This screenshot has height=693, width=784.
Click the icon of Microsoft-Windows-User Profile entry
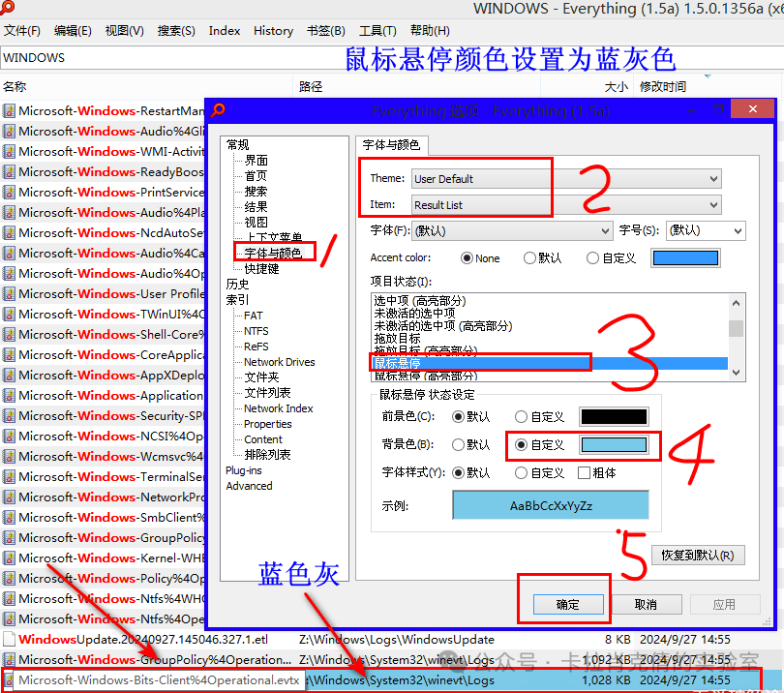[x=9, y=294]
